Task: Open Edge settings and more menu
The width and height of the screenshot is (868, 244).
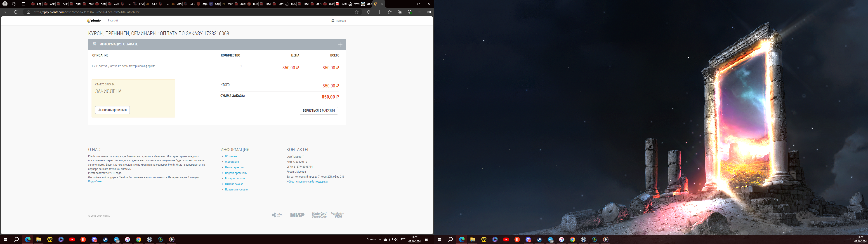Action: click(x=420, y=12)
